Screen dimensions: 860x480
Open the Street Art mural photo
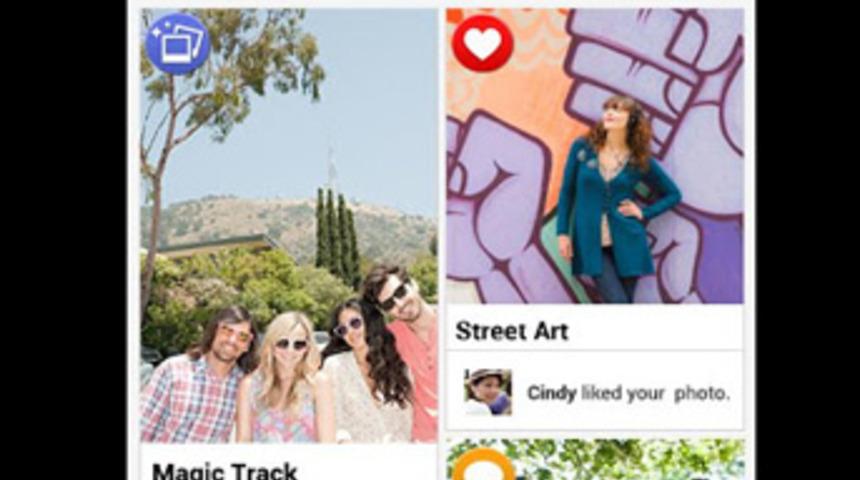pos(595,156)
